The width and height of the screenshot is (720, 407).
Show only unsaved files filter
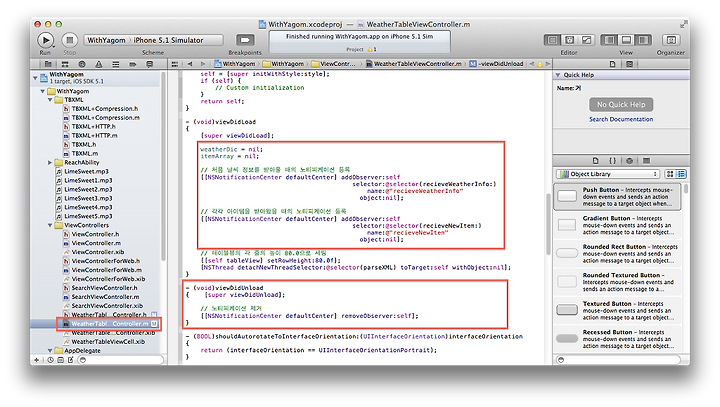(71, 360)
